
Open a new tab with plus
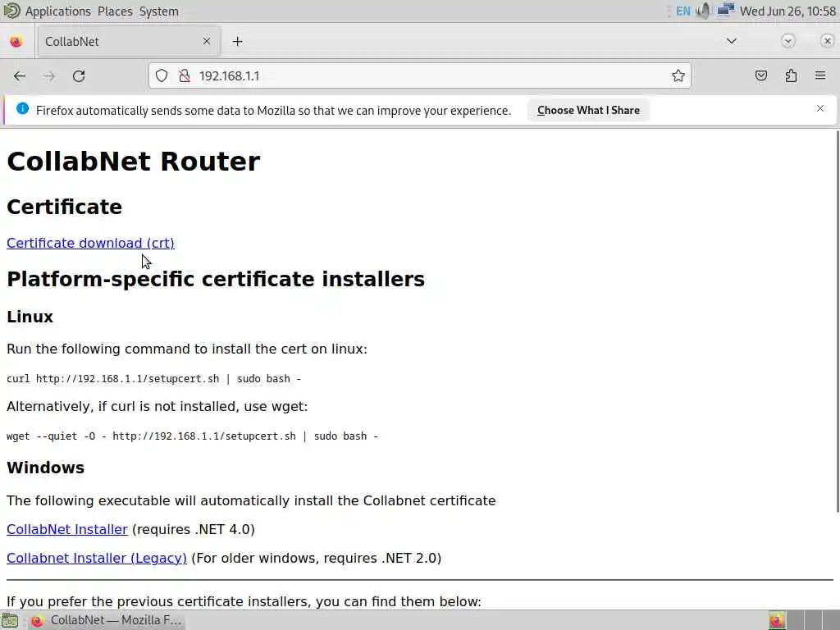click(x=238, y=41)
